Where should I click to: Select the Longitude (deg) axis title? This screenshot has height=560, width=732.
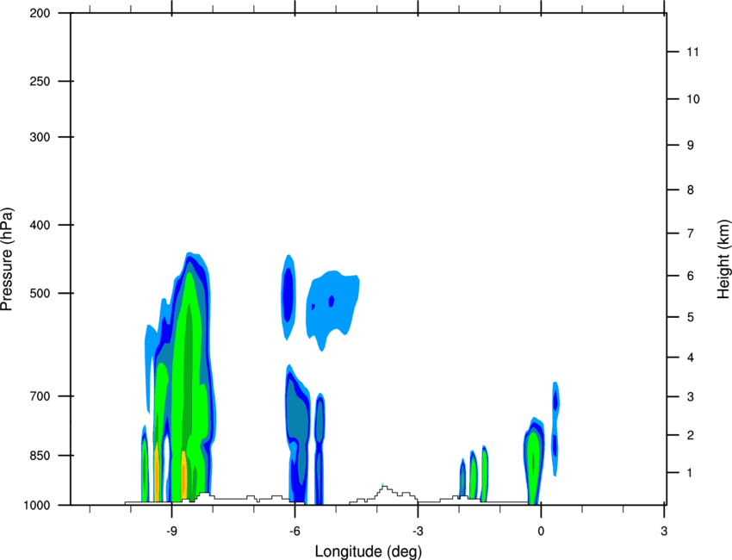369,551
